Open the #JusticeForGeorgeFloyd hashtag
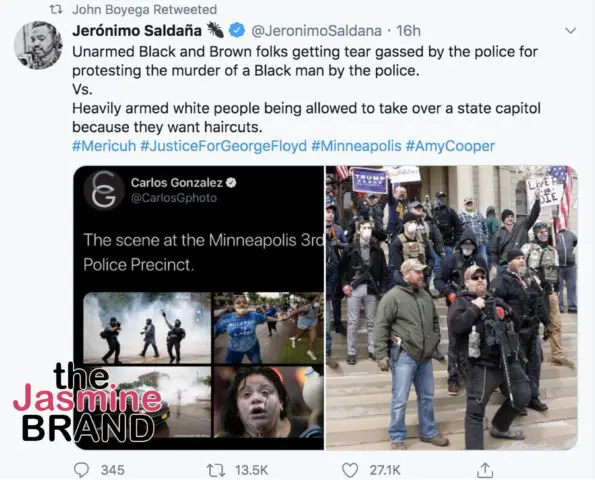The image size is (595, 480). pyautogui.click(x=223, y=146)
